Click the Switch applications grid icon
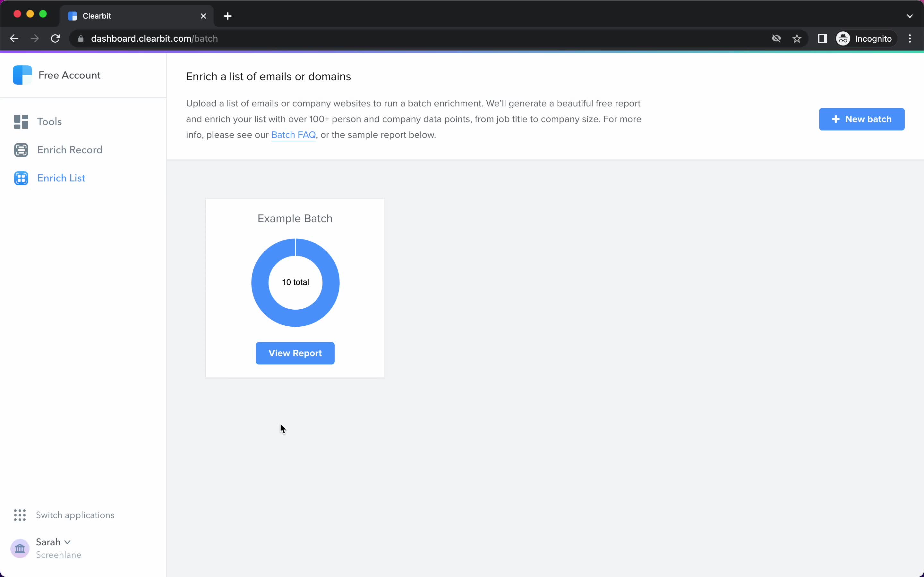Image resolution: width=924 pixels, height=577 pixels. pos(19,514)
